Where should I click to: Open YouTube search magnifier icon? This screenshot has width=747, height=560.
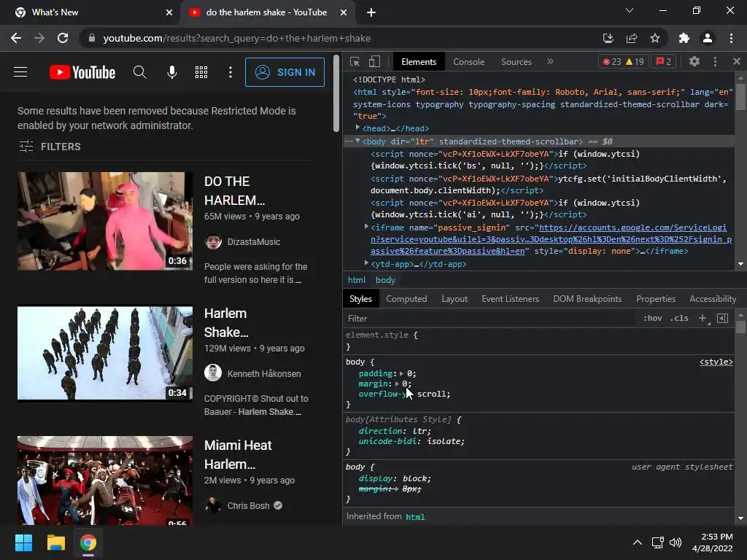pyautogui.click(x=139, y=72)
